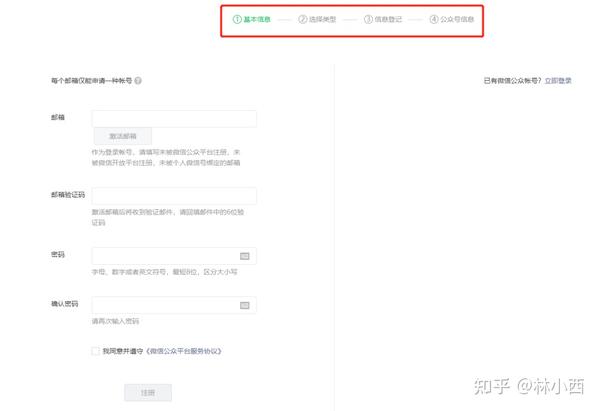The width and height of the screenshot is (600, 411).
Task: Click the 每个邮箱仅能申请一种帐号 text
Action: pyautogui.click(x=91, y=81)
